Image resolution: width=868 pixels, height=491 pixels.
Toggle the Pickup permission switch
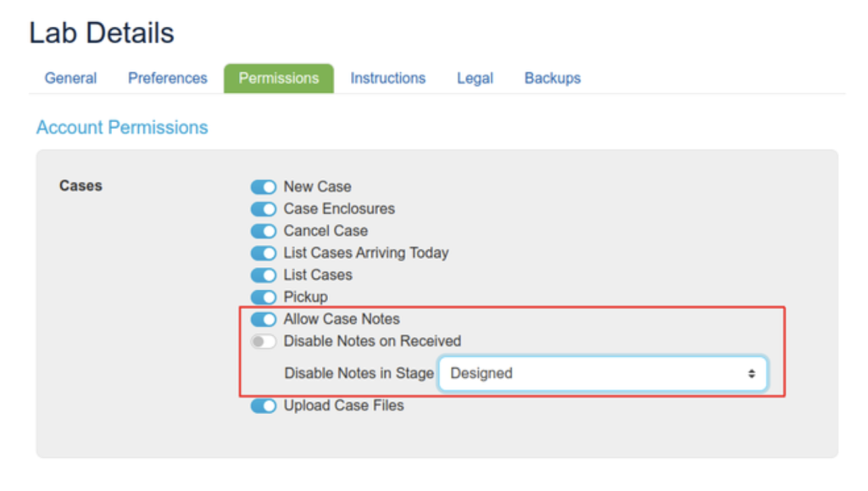[x=264, y=297]
